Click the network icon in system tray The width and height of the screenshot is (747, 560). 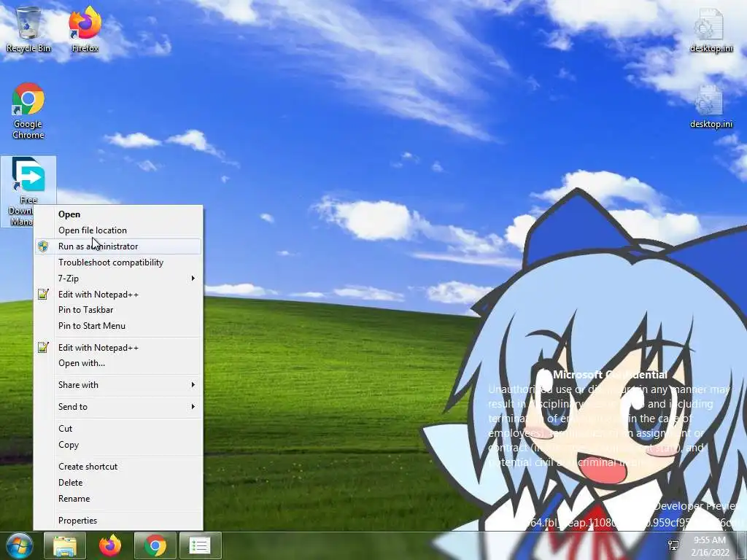[x=673, y=545]
